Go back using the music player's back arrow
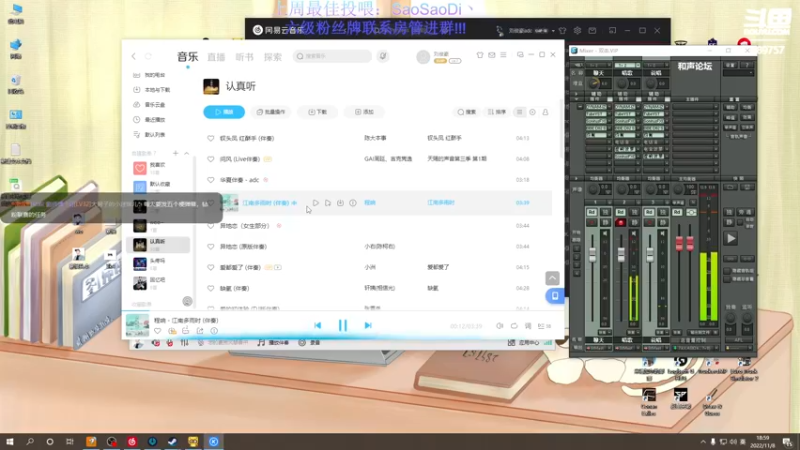Screen dimensions: 800x450 point(134,56)
